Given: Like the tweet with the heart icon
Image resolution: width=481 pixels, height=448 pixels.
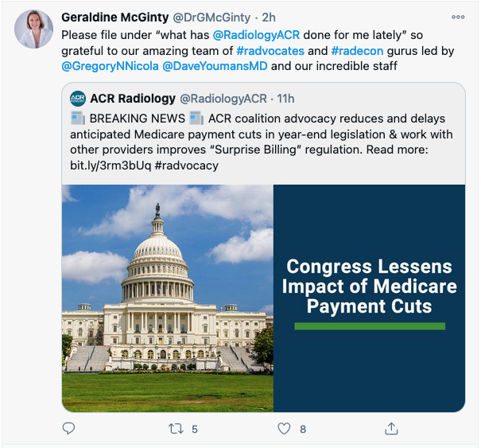Looking at the screenshot, I should 284,428.
